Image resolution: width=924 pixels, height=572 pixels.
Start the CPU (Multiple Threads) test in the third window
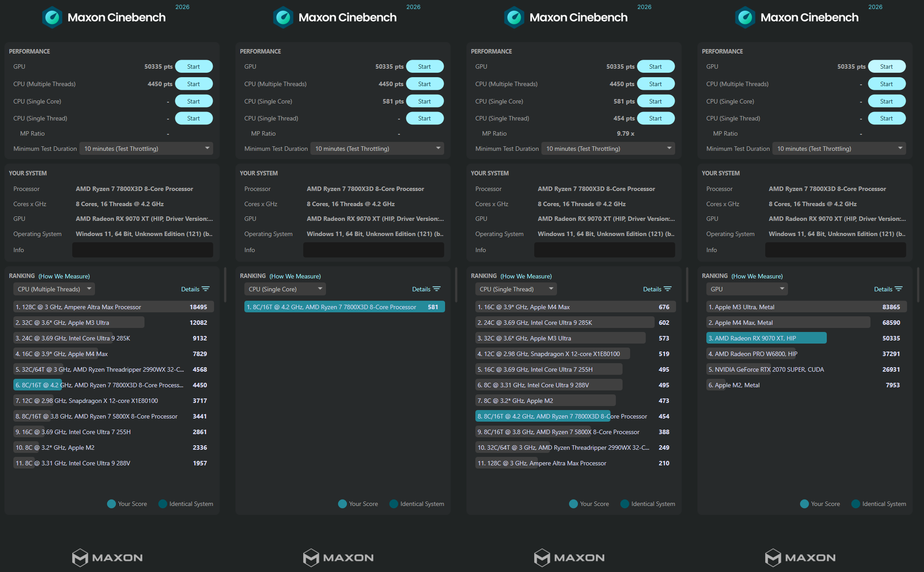(x=656, y=84)
